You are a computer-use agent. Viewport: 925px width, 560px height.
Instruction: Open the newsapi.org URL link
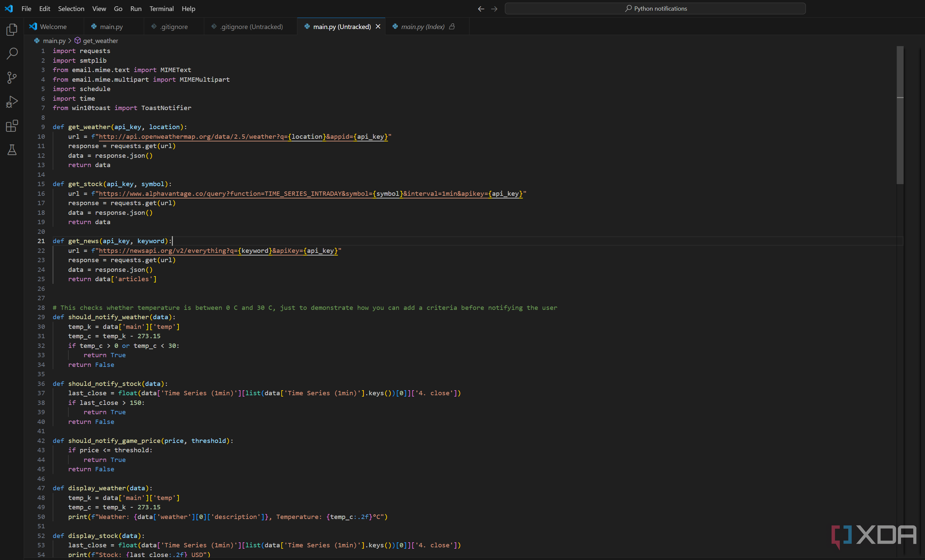tap(218, 251)
